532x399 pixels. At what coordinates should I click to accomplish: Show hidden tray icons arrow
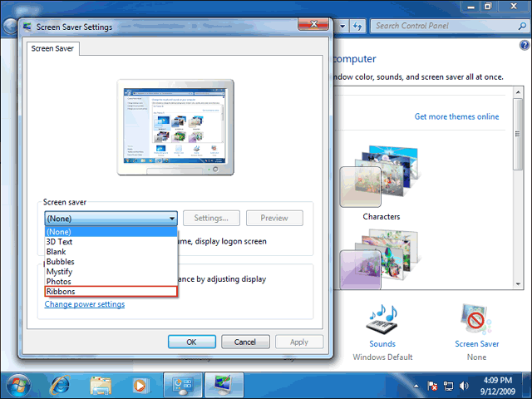coord(416,386)
